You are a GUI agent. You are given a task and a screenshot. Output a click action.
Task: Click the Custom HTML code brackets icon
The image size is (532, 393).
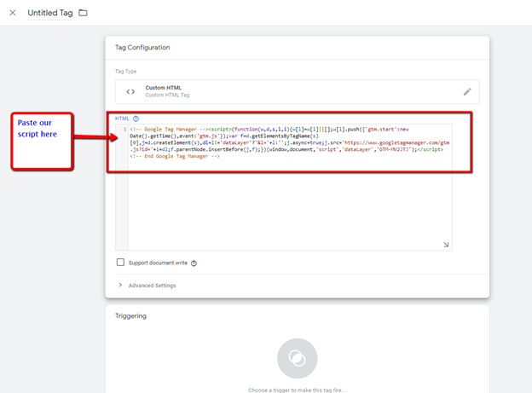(x=130, y=91)
